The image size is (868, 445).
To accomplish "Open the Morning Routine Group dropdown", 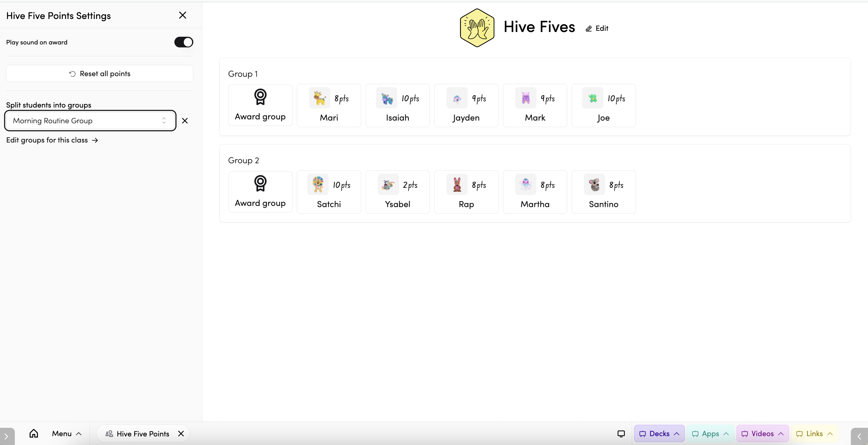I will (x=90, y=121).
